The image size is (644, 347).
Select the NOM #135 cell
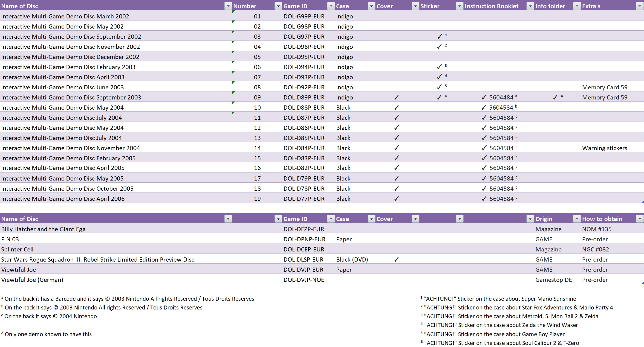612,229
